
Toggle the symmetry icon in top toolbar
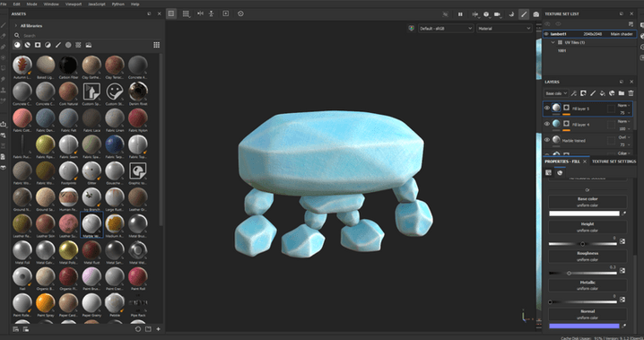[x=200, y=13]
